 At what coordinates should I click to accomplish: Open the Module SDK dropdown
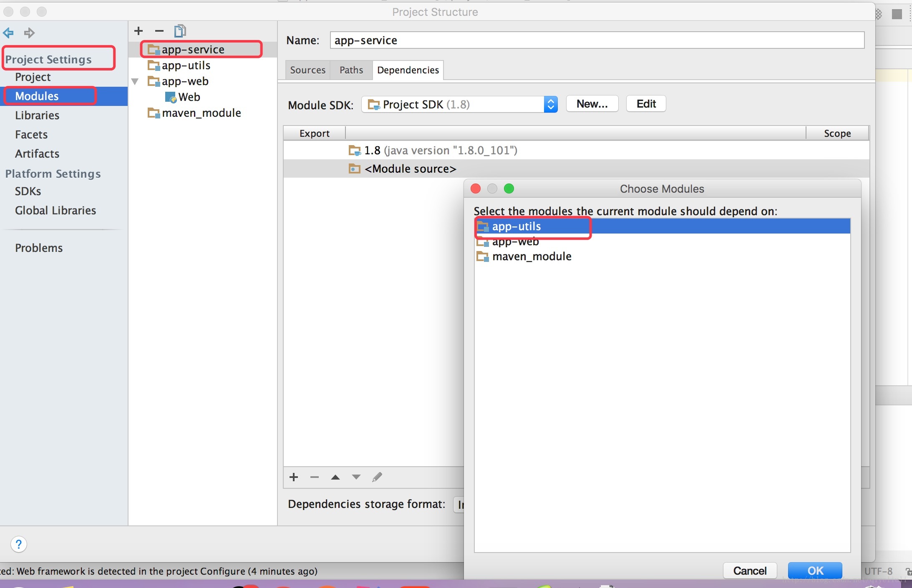459,104
